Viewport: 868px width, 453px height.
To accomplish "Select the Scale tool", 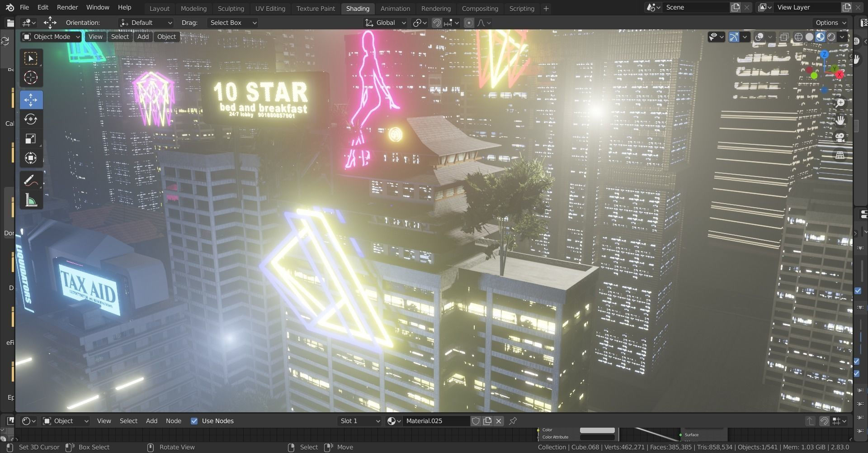I will 31,138.
